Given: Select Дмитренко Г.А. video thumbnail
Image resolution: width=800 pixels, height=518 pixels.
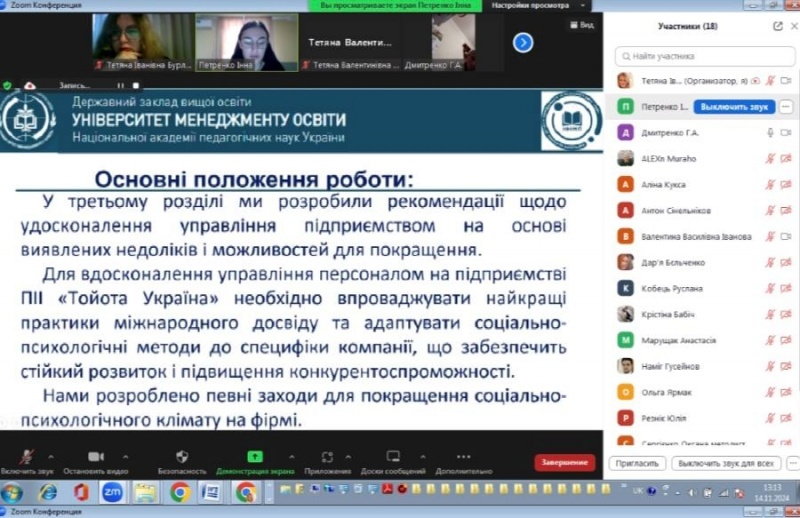Looking at the screenshot, I should (454, 42).
